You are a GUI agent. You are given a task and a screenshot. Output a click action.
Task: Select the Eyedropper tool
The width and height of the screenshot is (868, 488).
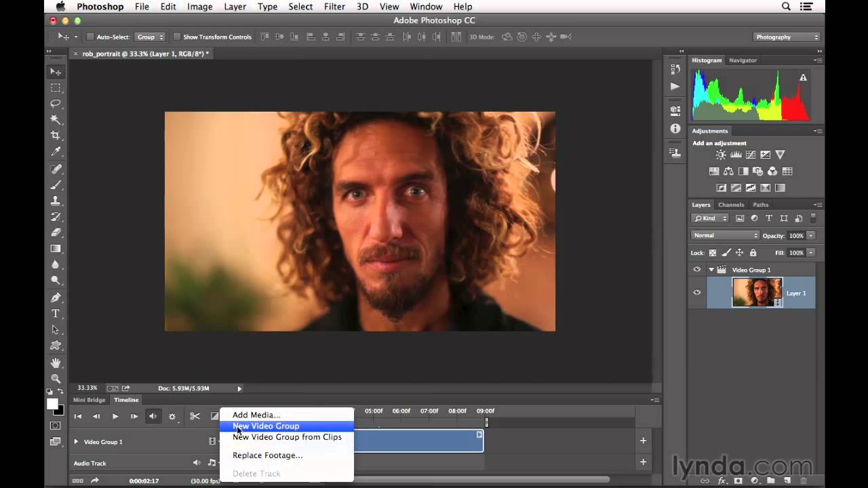point(56,152)
